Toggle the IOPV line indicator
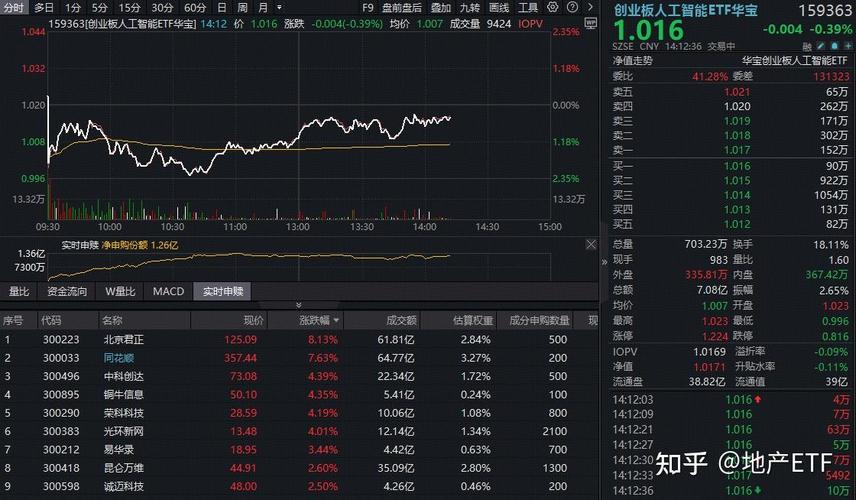 pyautogui.click(x=528, y=23)
